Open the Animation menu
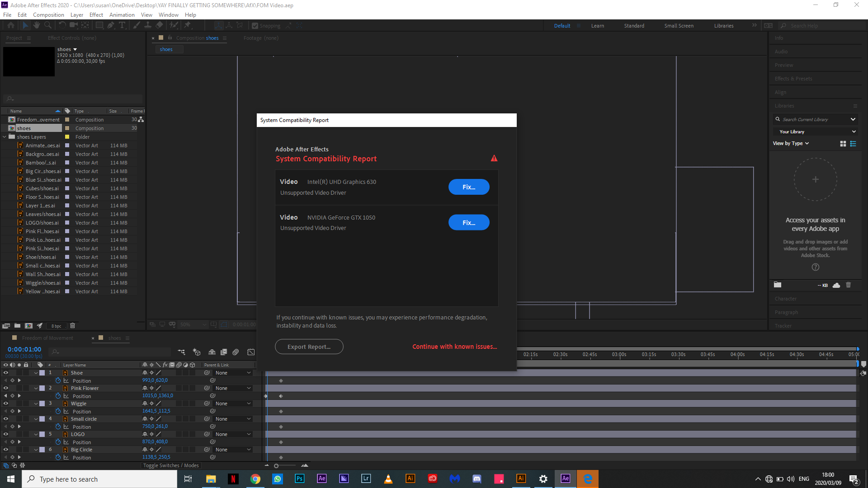 122,15
